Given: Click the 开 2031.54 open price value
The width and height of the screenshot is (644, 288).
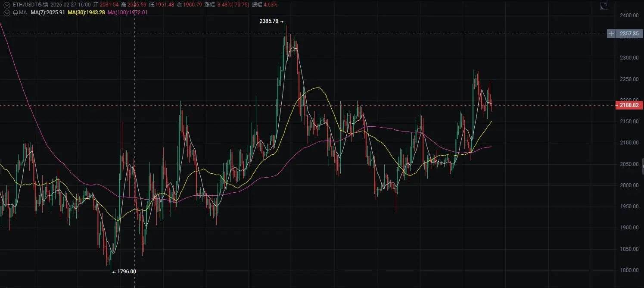Looking at the screenshot, I should 105,5.
